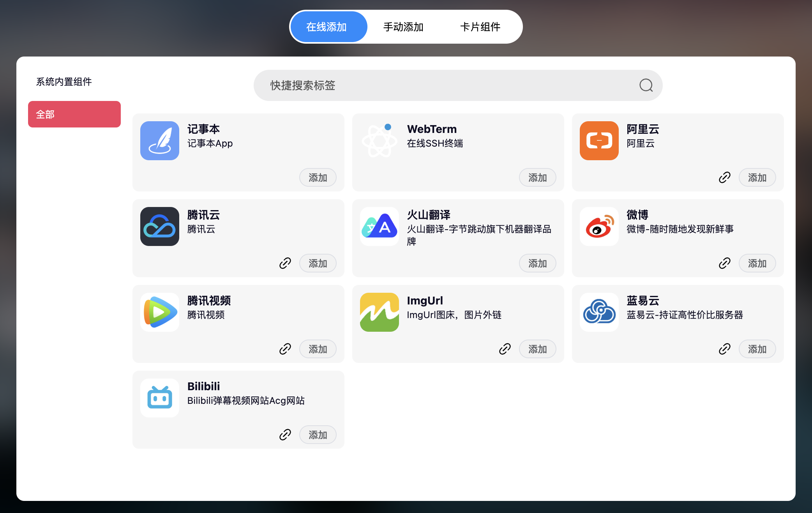Select the 全部 category
Image resolution: width=812 pixels, height=513 pixels.
click(x=74, y=114)
